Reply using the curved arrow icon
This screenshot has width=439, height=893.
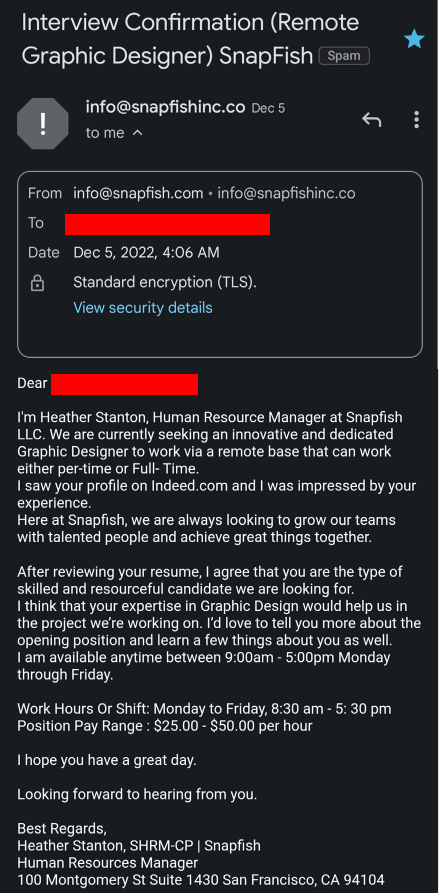click(x=371, y=120)
